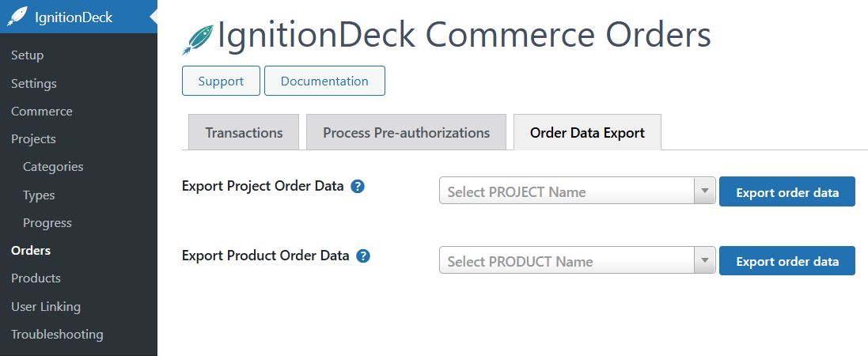
Task: Click the Support button
Action: point(221,81)
